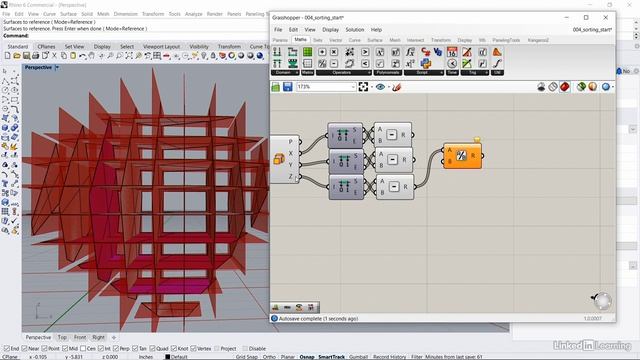Open the 173% zoom level dropdown
This screenshot has width=640, height=360.
pos(353,87)
